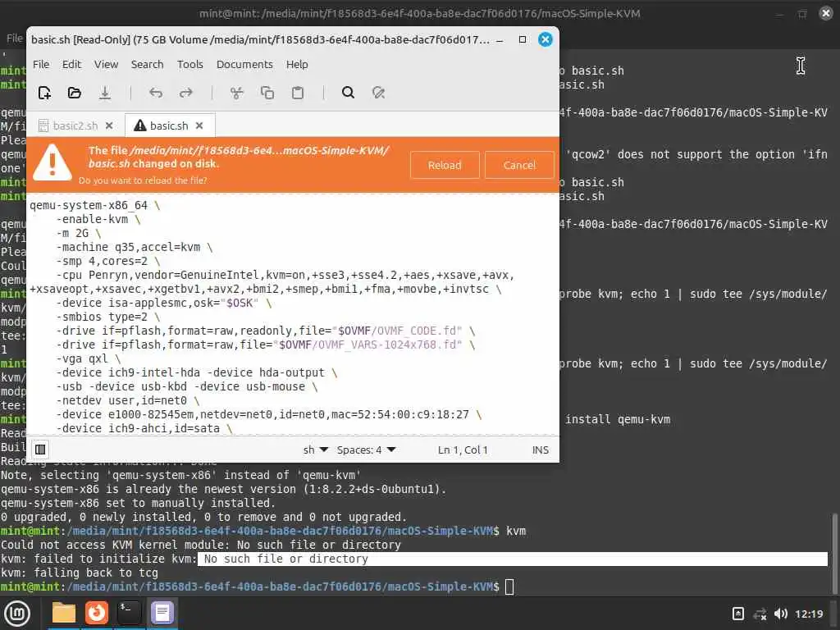This screenshot has height=630, width=840.
Task: Click the File menu of terminal window
Action: 14,38
